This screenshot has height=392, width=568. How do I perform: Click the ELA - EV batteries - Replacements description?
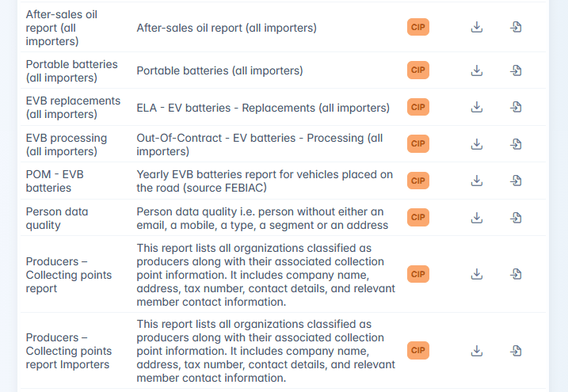(263, 108)
